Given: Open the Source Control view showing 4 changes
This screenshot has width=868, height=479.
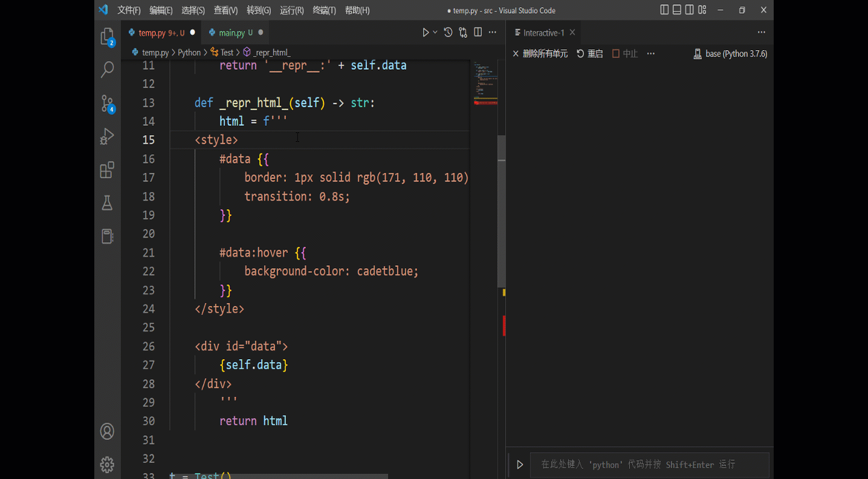Looking at the screenshot, I should tap(107, 103).
